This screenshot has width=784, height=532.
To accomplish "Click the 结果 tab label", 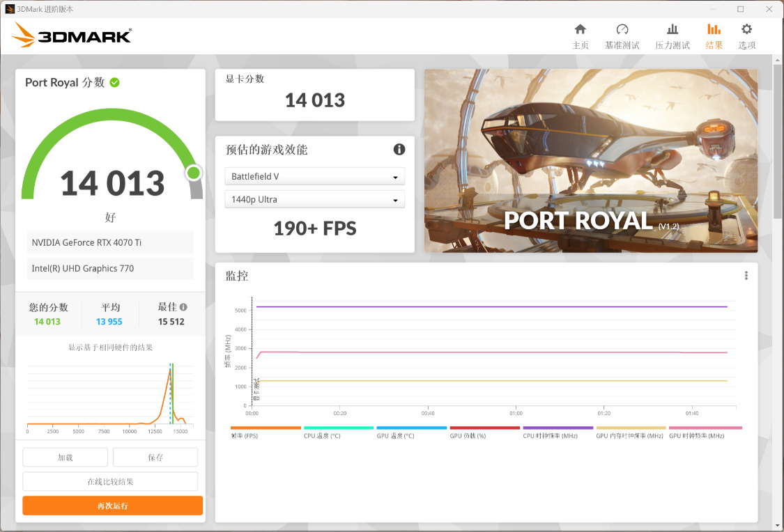I will [x=714, y=45].
